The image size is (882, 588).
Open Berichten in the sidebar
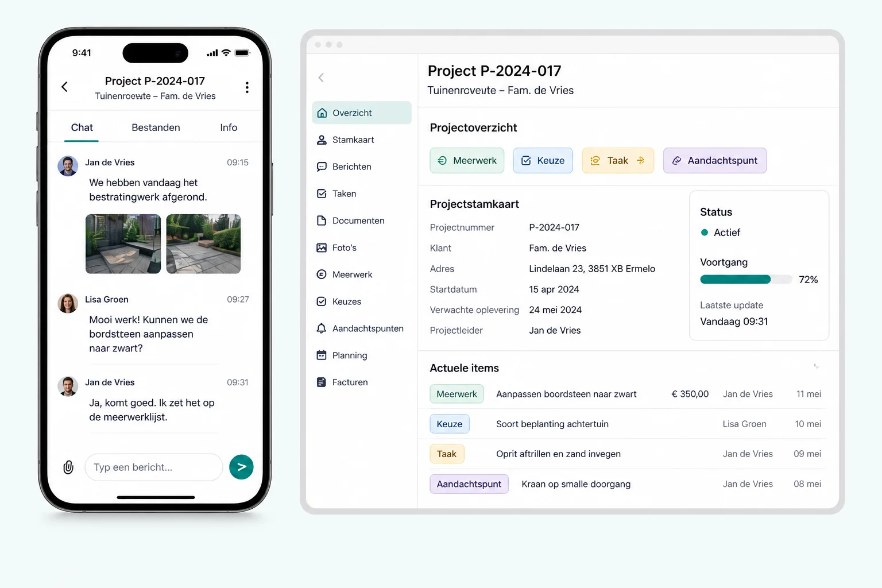362,167
